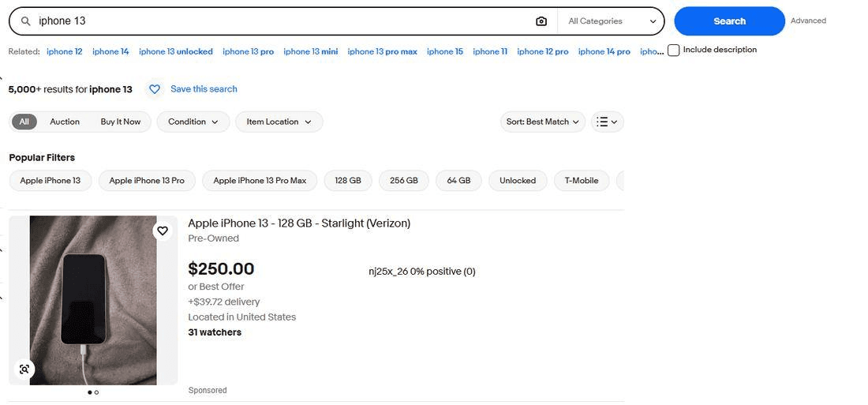Click the 31 watchers text
Image resolution: width=868 pixels, height=405 pixels.
[215, 332]
